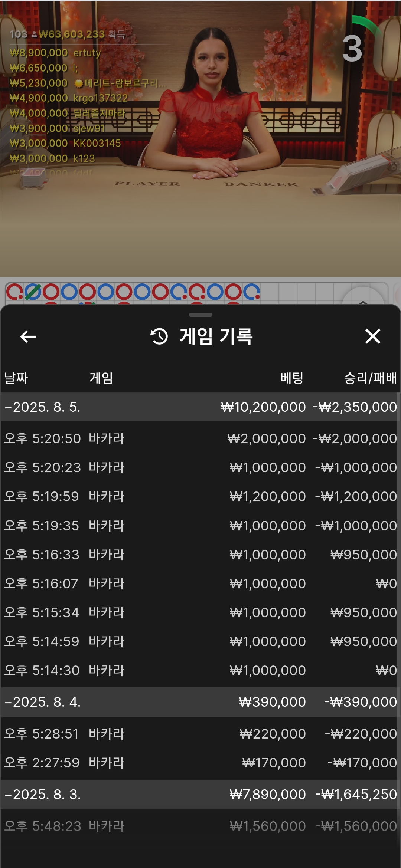Select winner ertuty with ₩8,900,000

[55, 53]
